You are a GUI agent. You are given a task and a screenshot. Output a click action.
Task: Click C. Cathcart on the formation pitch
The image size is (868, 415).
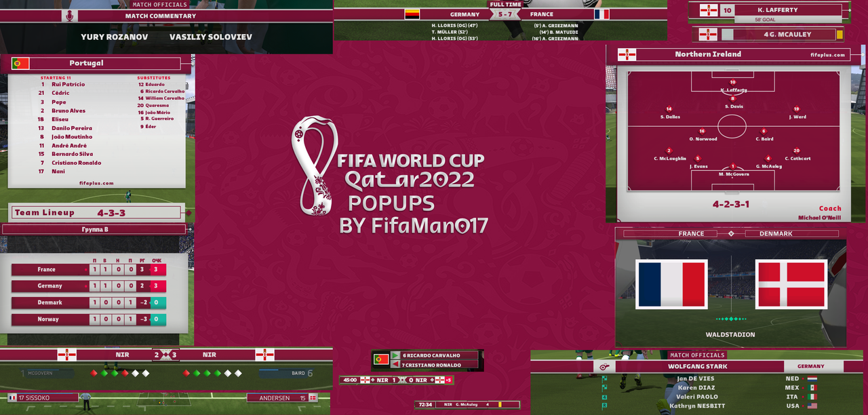[797, 158]
